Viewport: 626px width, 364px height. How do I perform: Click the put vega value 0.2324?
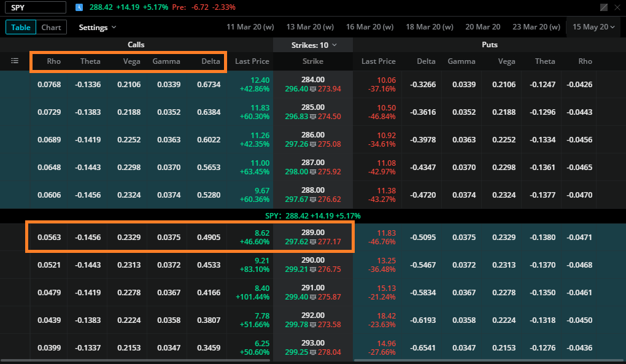(504, 195)
